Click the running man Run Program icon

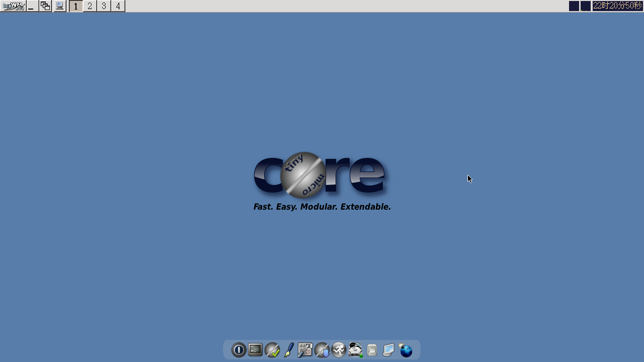pyautogui.click(x=339, y=349)
